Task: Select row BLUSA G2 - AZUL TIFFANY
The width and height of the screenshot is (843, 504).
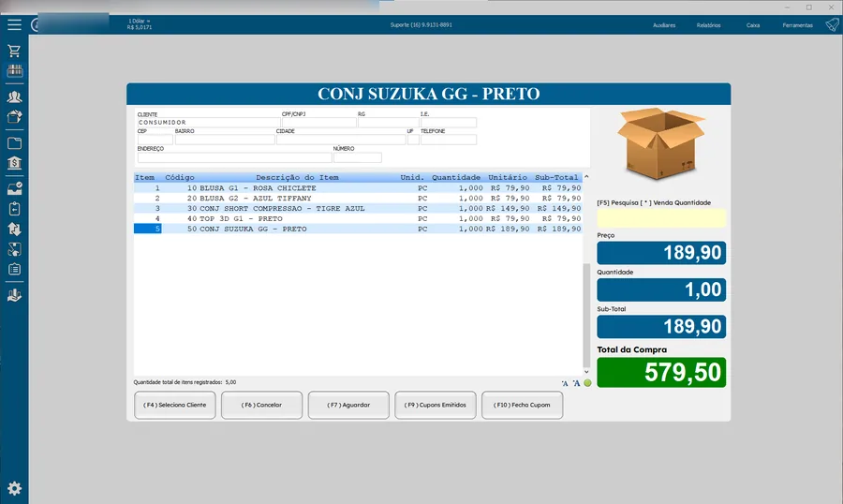Action: pos(358,199)
